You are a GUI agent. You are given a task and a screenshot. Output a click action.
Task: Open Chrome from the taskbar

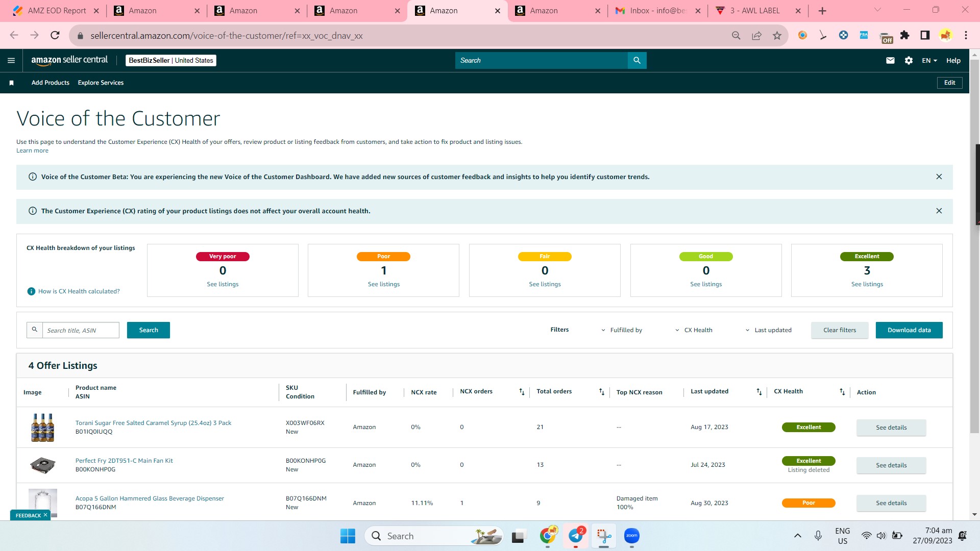coord(548,536)
